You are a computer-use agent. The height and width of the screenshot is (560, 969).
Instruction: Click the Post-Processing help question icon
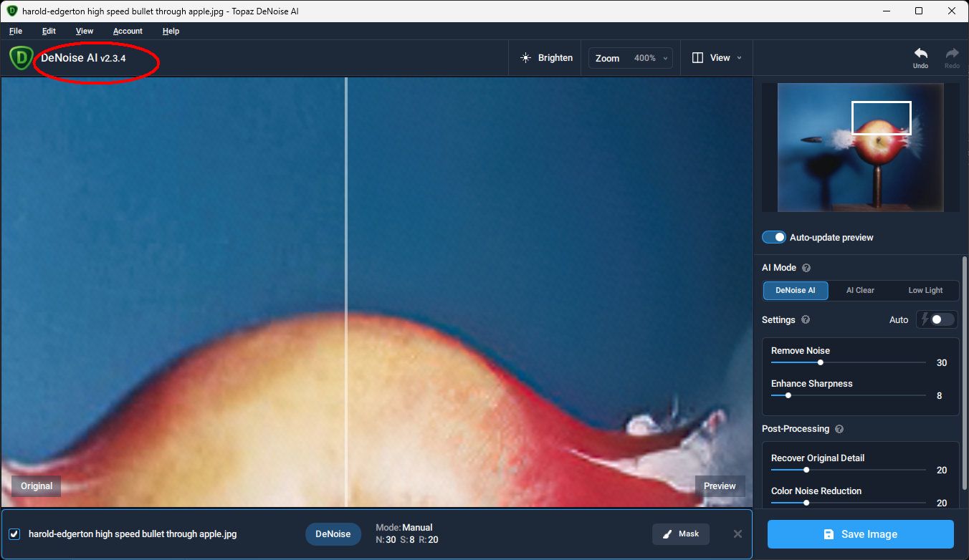click(x=839, y=429)
